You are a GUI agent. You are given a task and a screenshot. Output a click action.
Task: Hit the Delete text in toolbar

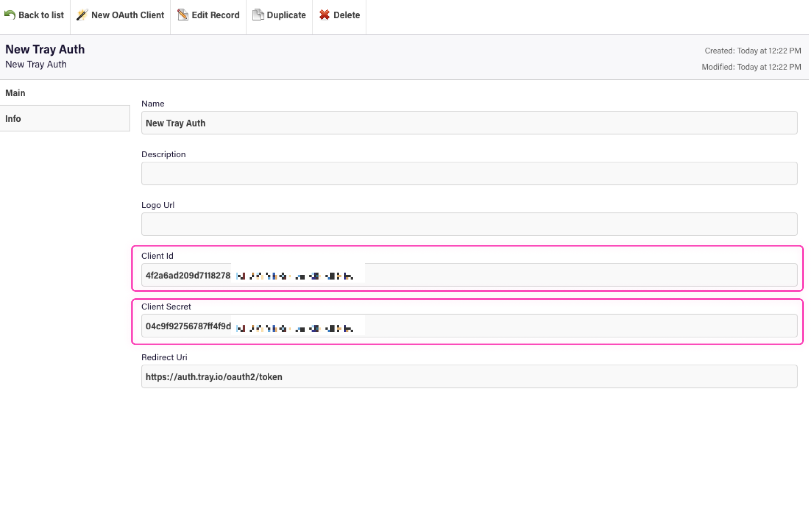[x=346, y=15]
